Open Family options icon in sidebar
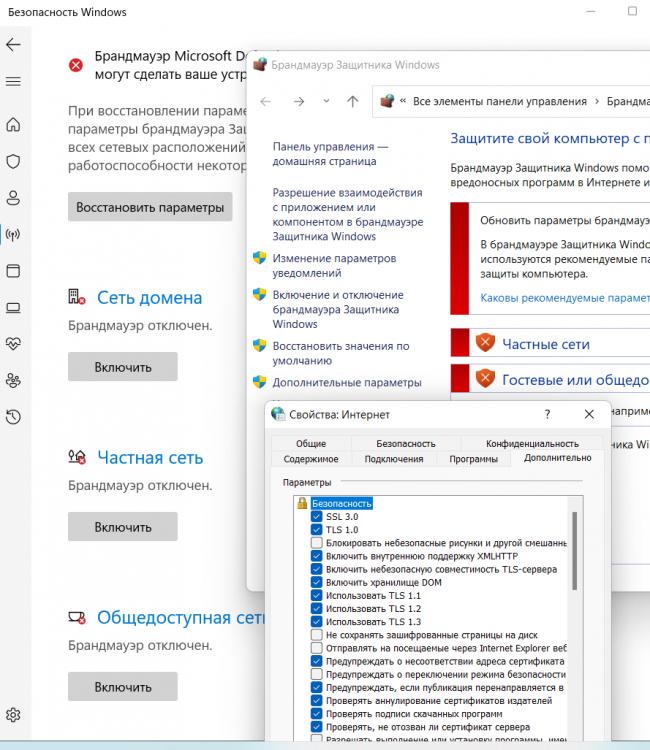Screen dimensions: 650x750 click(x=13, y=380)
